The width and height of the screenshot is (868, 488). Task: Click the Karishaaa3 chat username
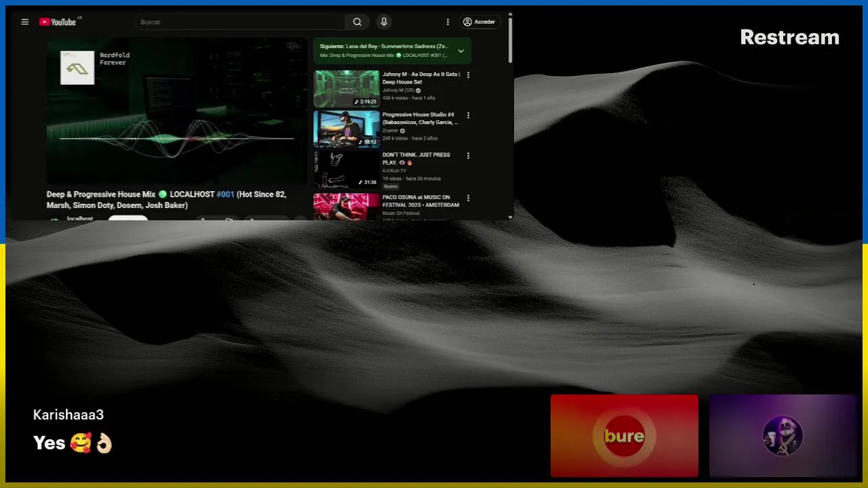[x=68, y=415]
